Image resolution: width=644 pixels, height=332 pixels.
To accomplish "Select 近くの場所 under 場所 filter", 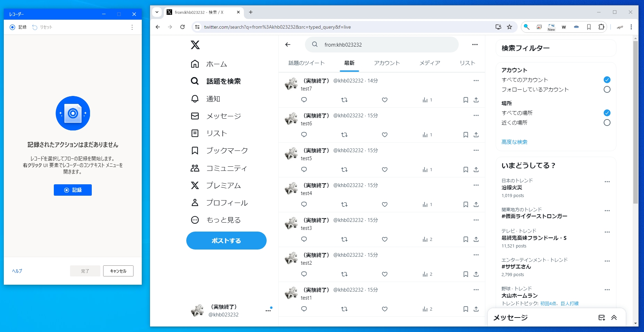I will 607,123.
